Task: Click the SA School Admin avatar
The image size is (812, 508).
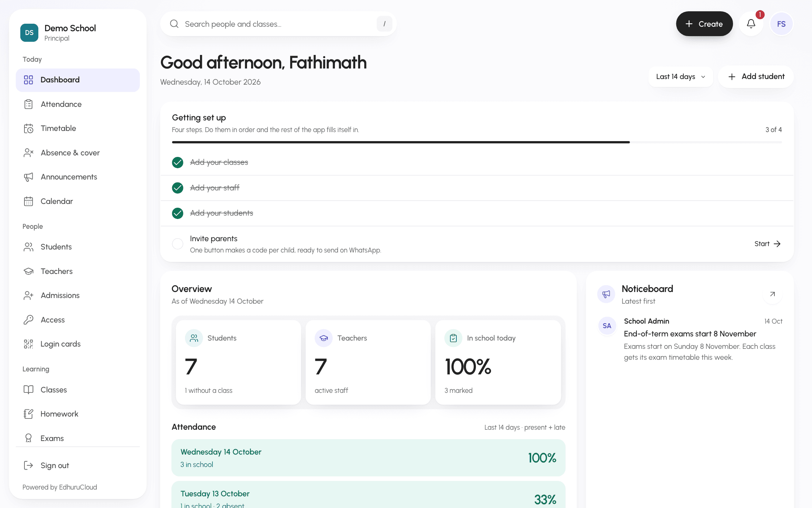Action: tap(607, 326)
